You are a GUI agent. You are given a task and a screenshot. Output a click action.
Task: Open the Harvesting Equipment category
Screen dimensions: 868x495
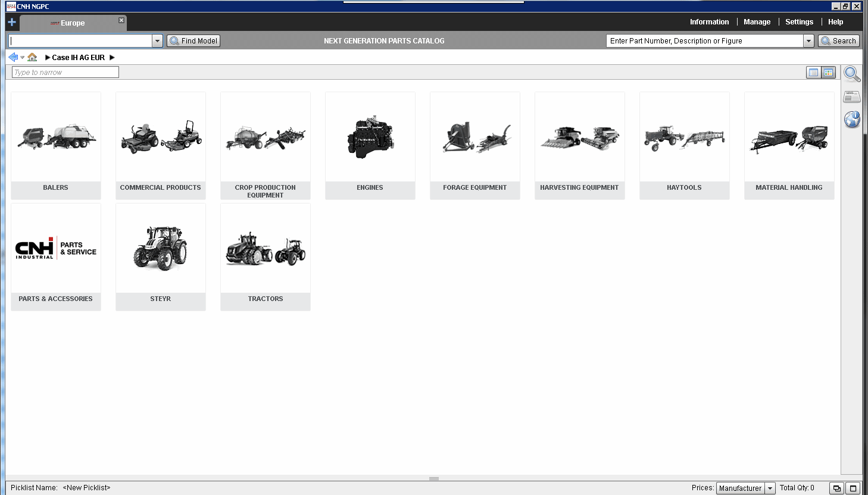tap(580, 146)
